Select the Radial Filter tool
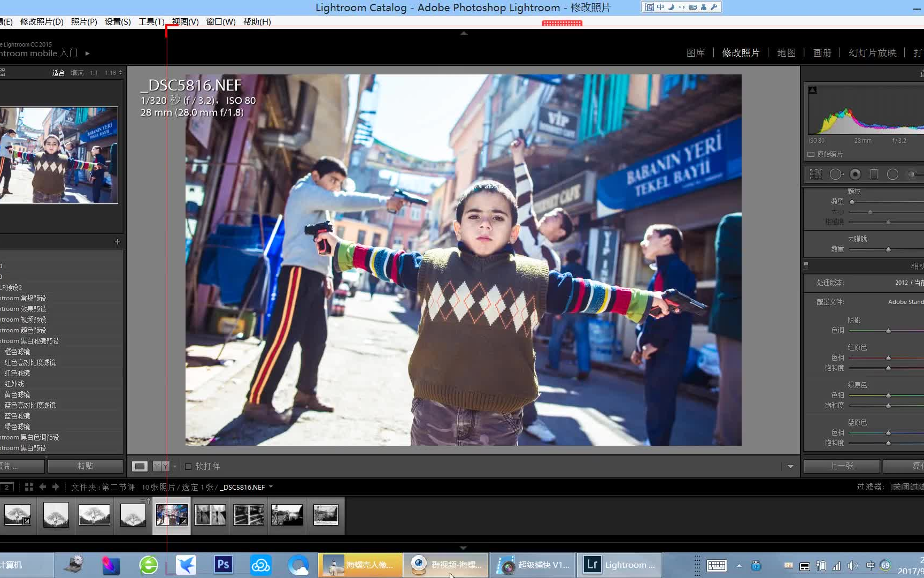Screen dimensions: 924x578 click(x=892, y=174)
